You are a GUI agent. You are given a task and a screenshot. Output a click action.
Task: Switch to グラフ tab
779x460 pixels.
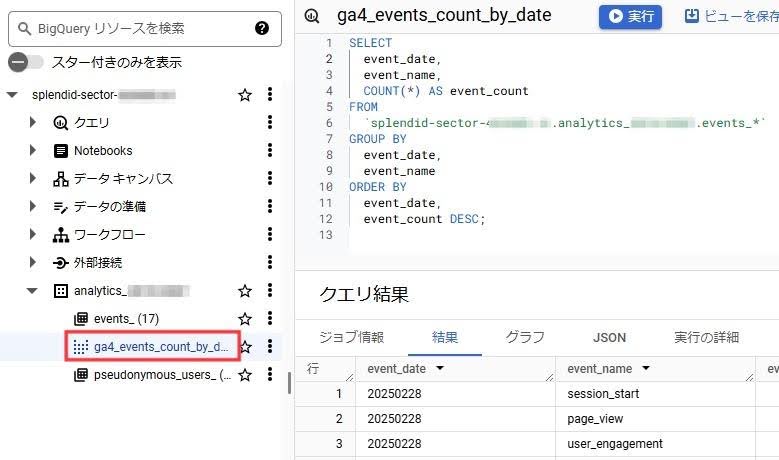pyautogui.click(x=525, y=337)
